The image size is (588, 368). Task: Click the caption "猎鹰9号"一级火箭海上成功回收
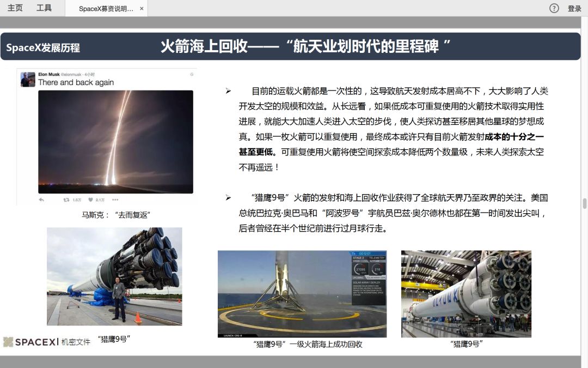(308, 345)
